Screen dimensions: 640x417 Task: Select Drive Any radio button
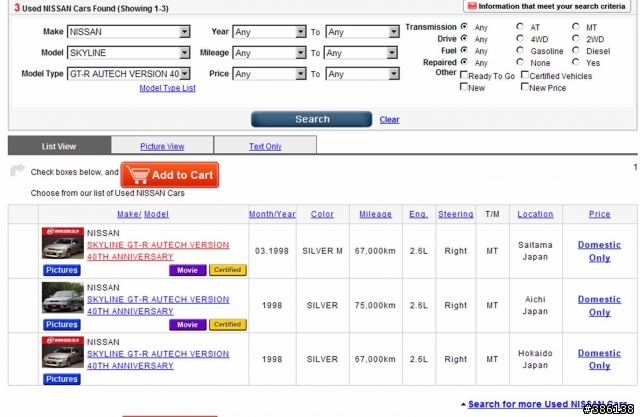[x=464, y=38]
